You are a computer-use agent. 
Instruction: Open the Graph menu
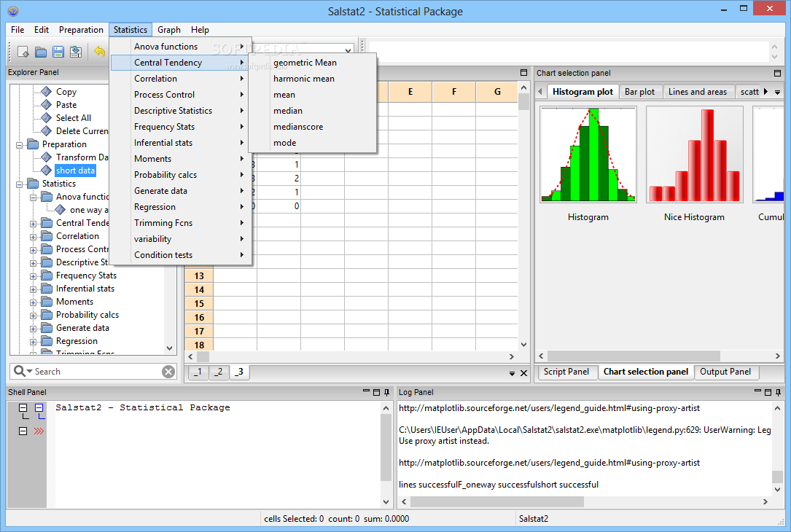click(169, 30)
